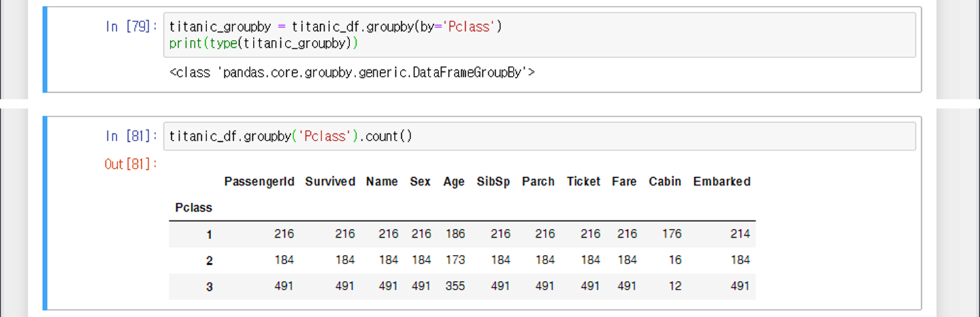Click the Embarked column header

[x=721, y=182]
